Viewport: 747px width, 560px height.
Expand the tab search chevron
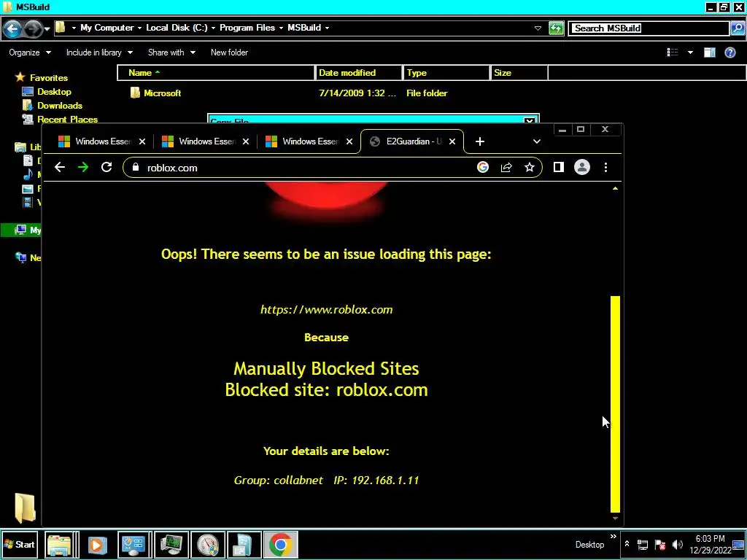tap(537, 141)
